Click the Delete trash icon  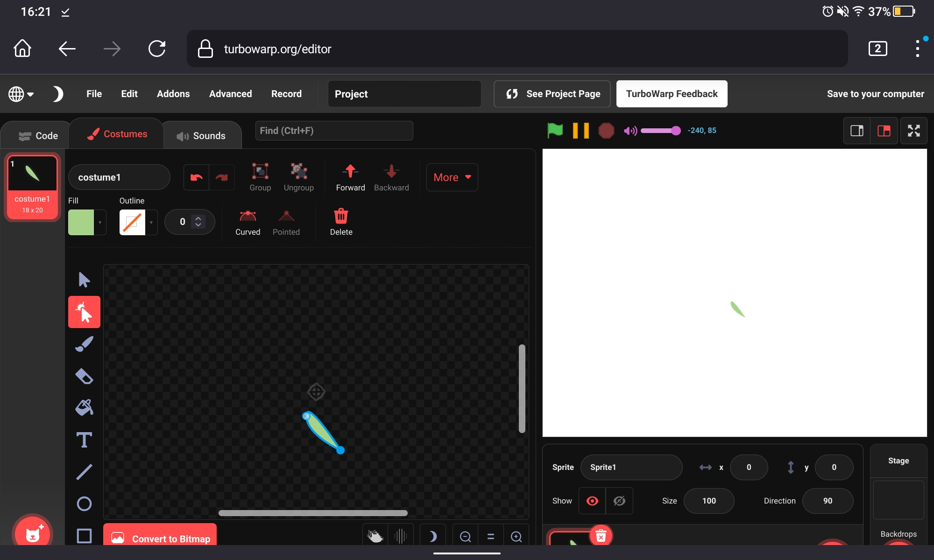click(x=341, y=217)
